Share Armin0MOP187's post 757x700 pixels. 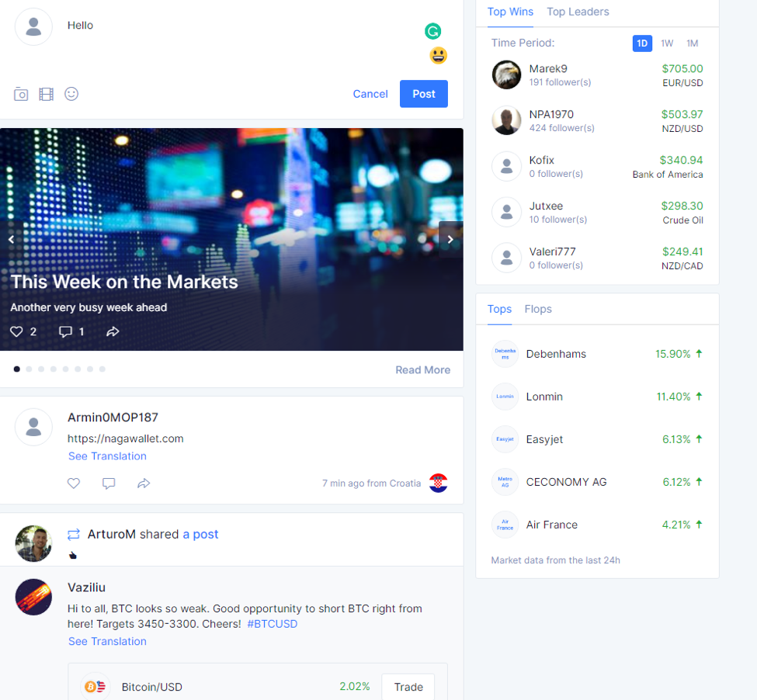pos(144,483)
